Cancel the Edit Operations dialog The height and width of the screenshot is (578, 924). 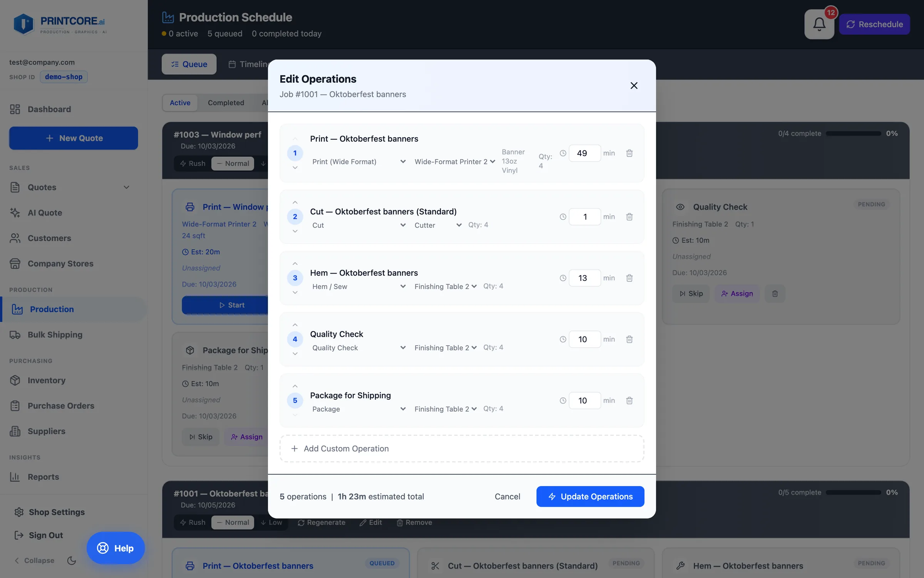(x=507, y=496)
